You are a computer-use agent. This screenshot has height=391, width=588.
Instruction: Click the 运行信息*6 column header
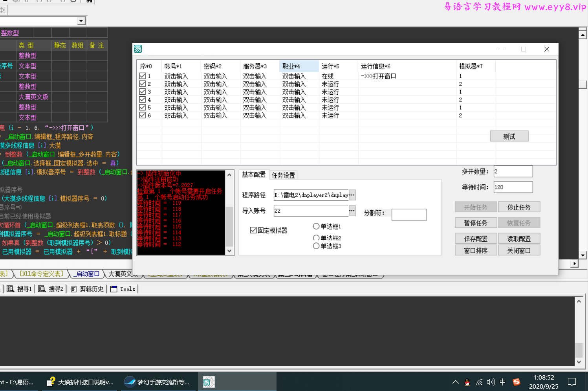click(x=407, y=66)
